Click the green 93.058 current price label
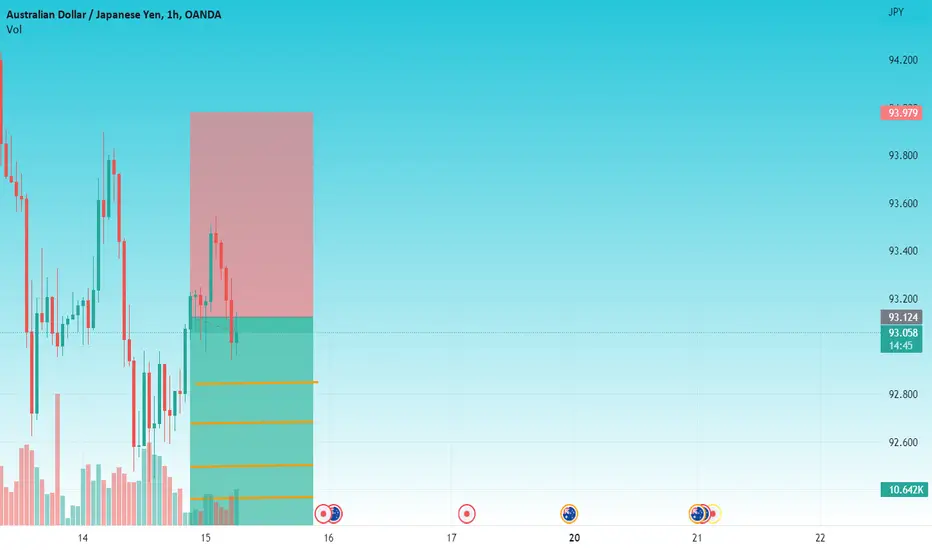 (901, 333)
